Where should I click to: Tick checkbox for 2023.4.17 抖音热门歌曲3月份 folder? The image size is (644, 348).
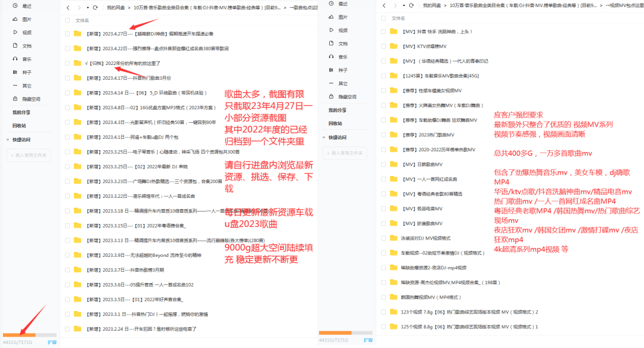pos(67,77)
